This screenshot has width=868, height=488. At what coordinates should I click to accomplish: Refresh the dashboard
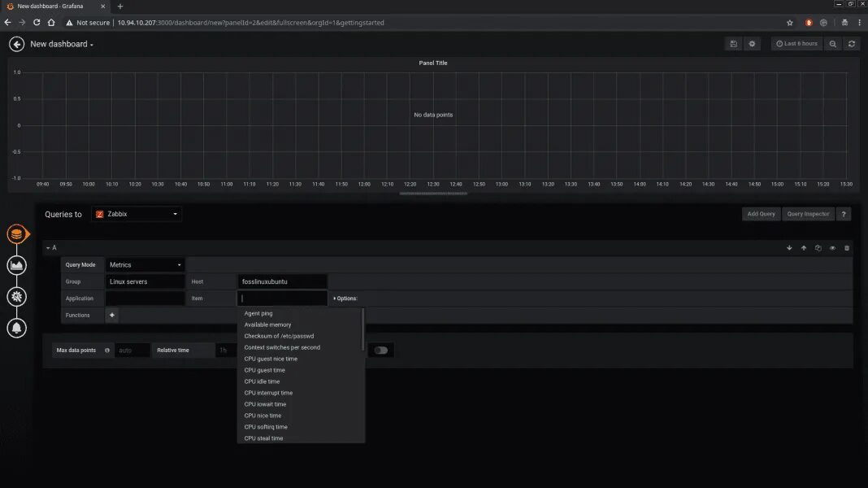(x=852, y=44)
